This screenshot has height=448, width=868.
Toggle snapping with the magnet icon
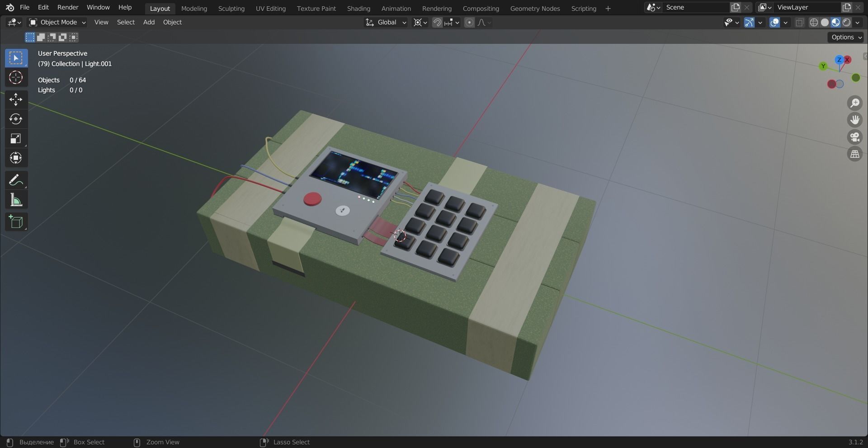[x=437, y=22]
